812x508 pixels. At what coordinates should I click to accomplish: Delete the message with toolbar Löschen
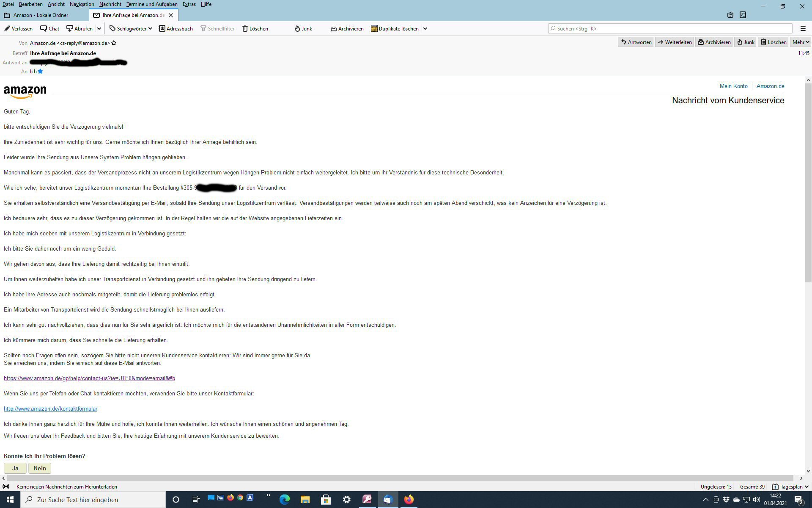tap(255, 29)
